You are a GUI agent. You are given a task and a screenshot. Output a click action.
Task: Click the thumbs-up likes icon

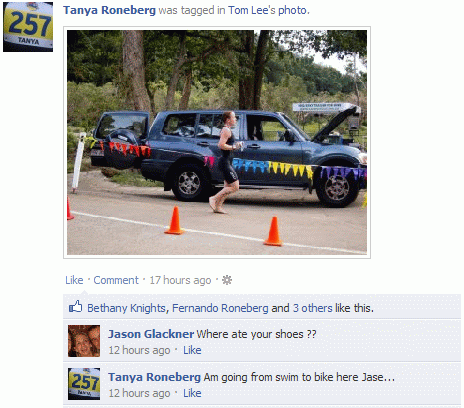[x=75, y=307]
